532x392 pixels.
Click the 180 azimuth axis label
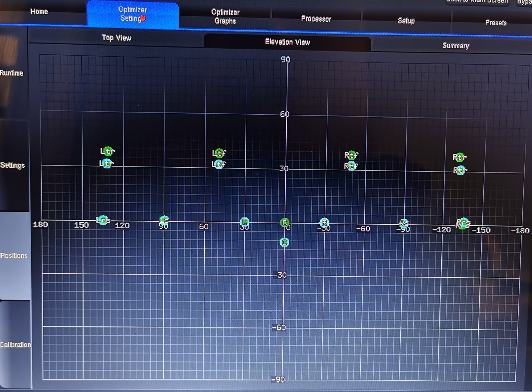point(40,224)
